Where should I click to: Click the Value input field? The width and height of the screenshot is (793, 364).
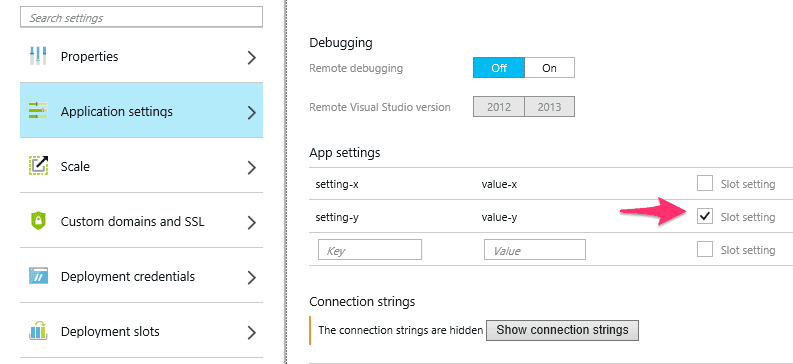click(535, 250)
